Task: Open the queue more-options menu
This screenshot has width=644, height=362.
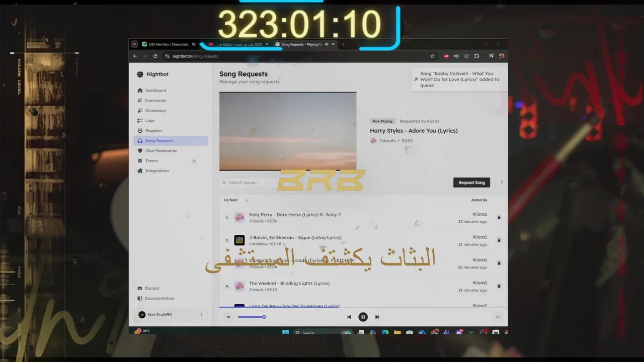Action: pos(502,183)
